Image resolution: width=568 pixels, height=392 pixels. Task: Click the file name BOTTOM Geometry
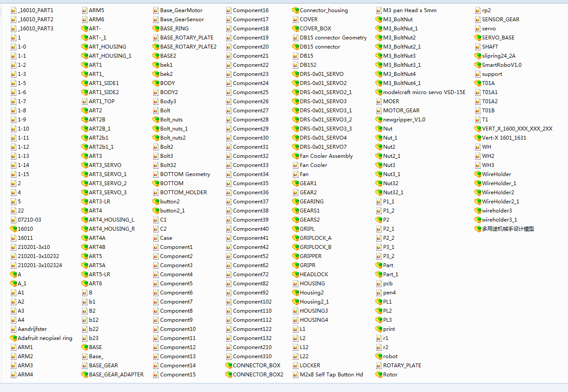tap(185, 174)
